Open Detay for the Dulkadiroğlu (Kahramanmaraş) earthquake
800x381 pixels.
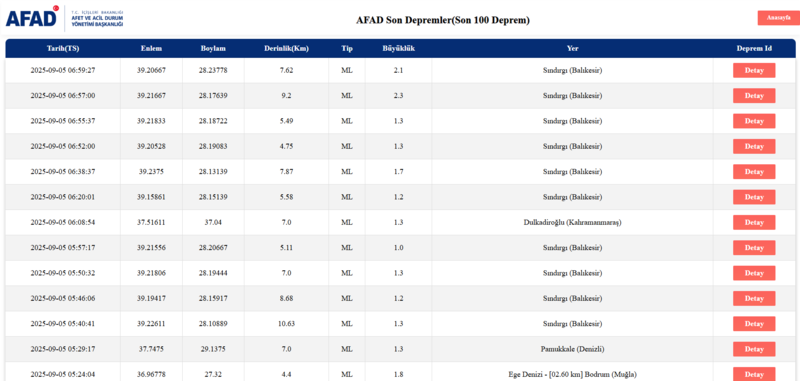click(x=754, y=222)
